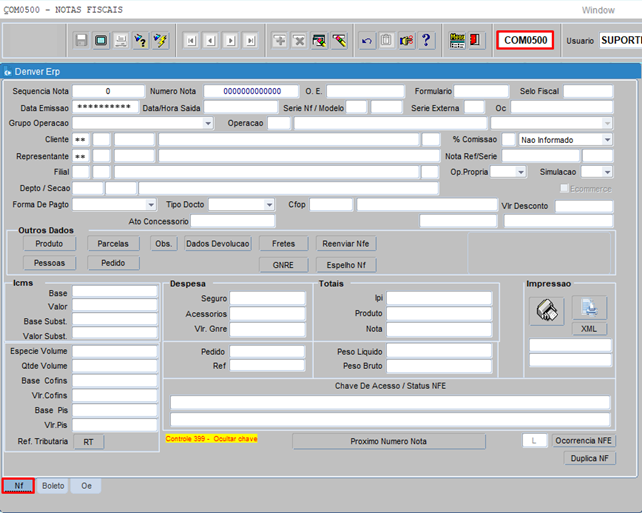Viewport: 642px width, 513px height.
Task: Jump to last record using toolbar arrow
Action: coord(250,41)
